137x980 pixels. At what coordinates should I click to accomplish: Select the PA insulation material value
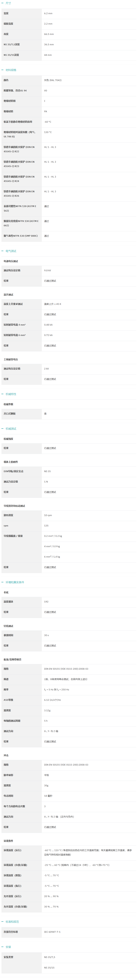coord(46,112)
